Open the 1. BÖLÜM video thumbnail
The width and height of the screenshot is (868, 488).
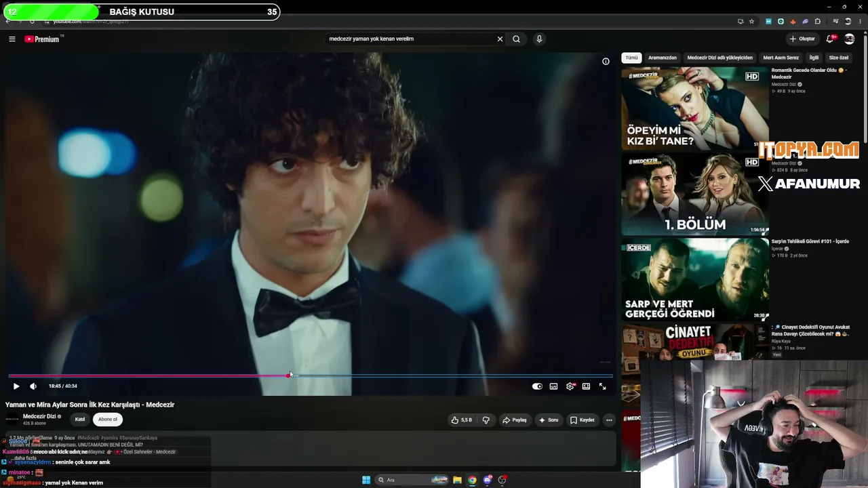pos(695,194)
